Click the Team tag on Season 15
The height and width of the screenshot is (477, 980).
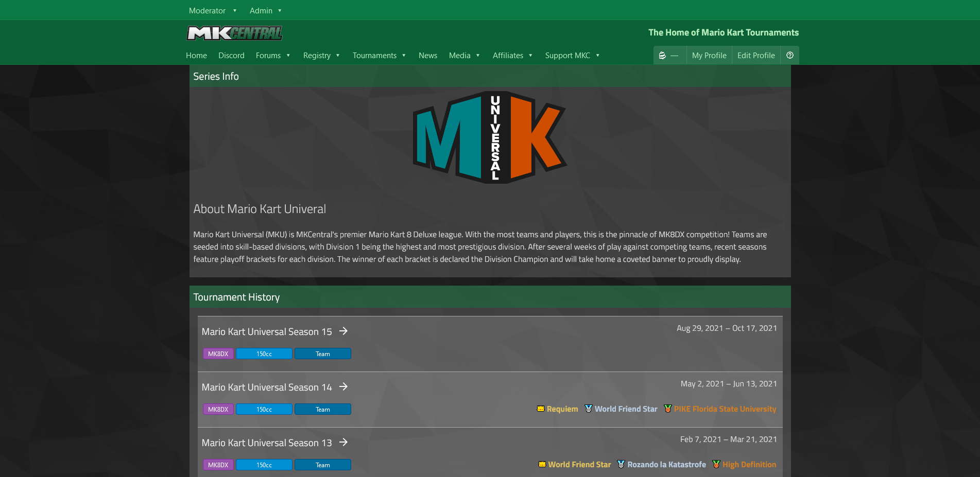tap(323, 354)
